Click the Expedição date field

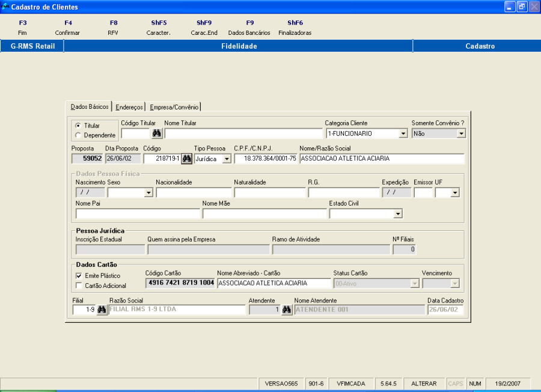(x=397, y=192)
